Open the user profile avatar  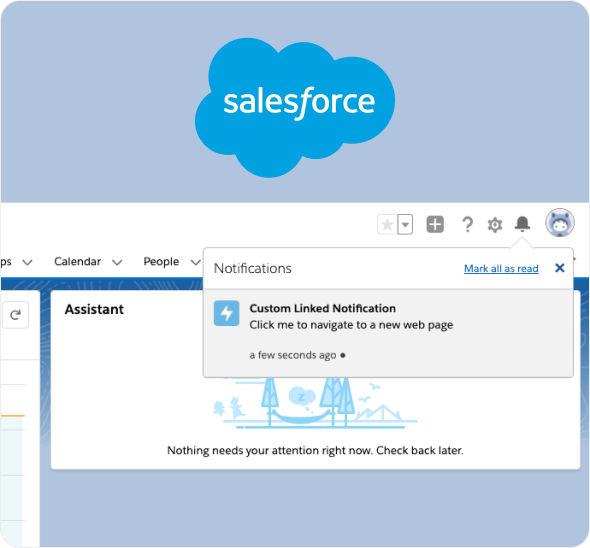tap(560, 222)
